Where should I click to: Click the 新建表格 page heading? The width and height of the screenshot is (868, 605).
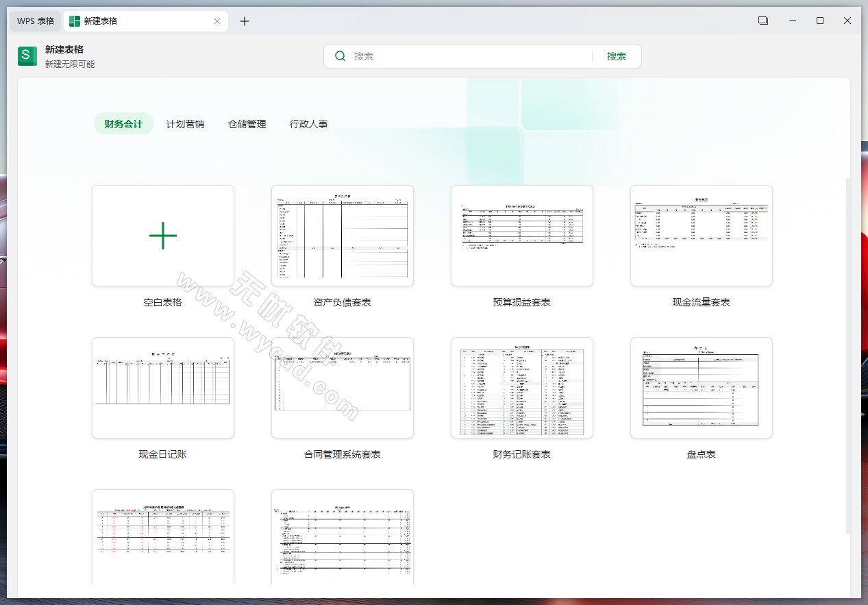64,49
